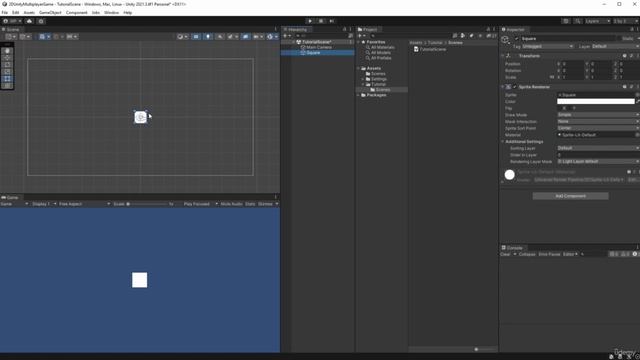Select All Models under Favorites
Screen dimensions: 640x360
tap(380, 53)
